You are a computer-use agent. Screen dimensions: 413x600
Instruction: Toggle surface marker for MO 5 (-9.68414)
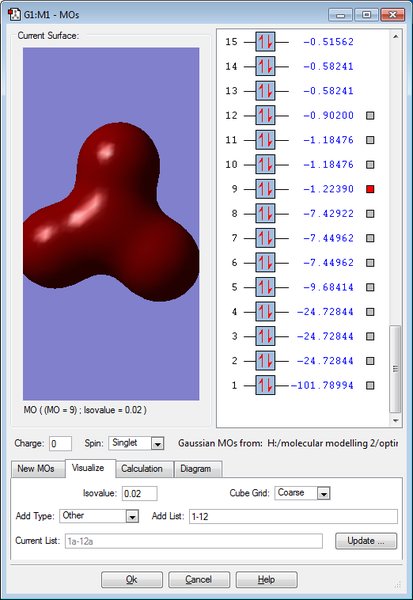(370, 287)
